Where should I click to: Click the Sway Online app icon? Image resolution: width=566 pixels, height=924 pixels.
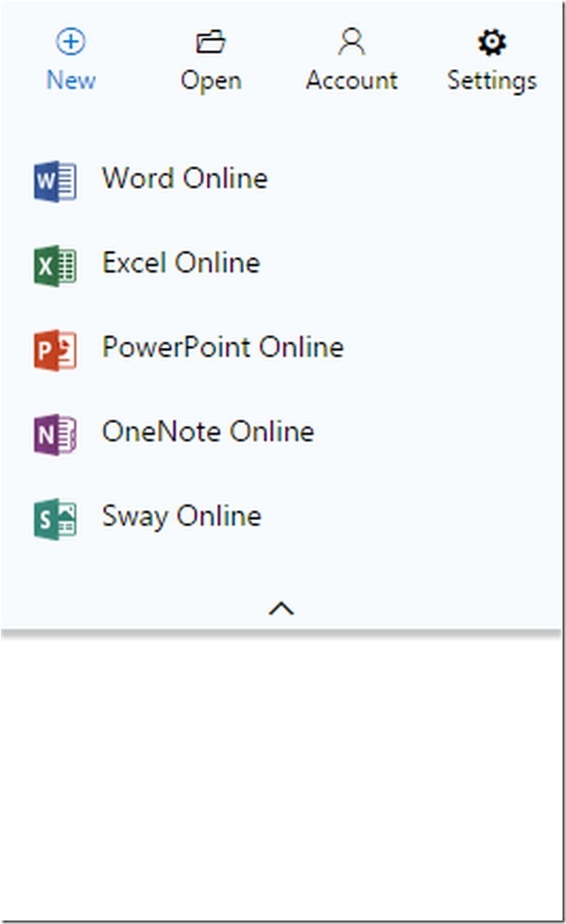point(55,519)
